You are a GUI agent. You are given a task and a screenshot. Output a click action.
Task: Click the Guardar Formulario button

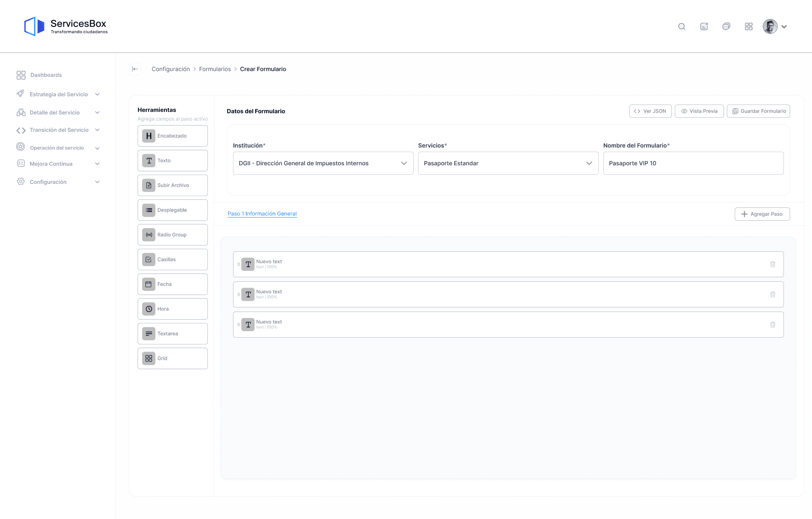(x=758, y=111)
